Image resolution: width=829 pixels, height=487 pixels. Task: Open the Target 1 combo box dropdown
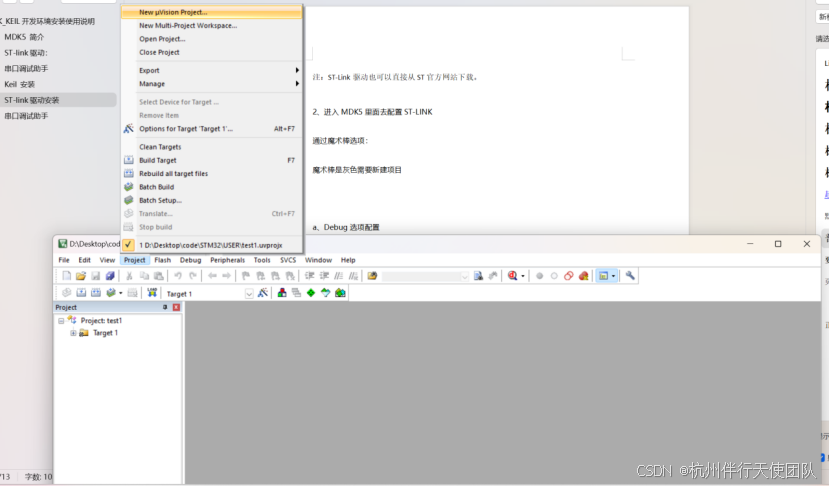coord(249,294)
